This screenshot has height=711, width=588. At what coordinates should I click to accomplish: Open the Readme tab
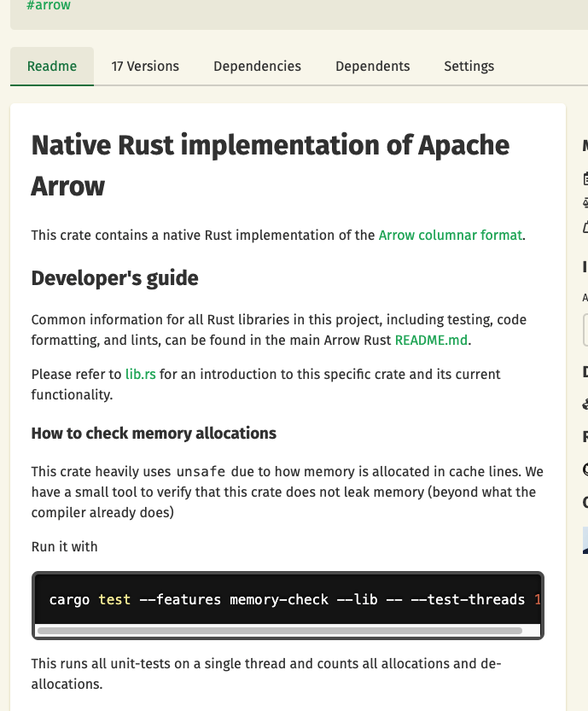(x=52, y=67)
